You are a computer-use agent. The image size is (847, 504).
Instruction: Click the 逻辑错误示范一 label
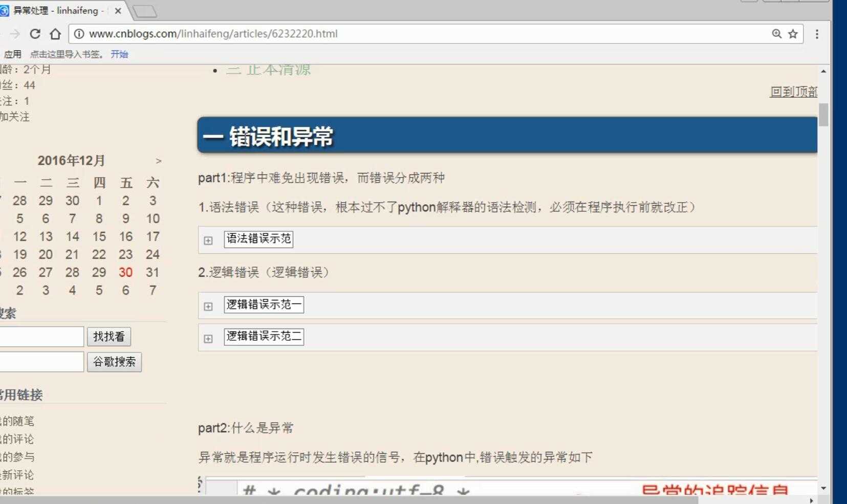264,304
